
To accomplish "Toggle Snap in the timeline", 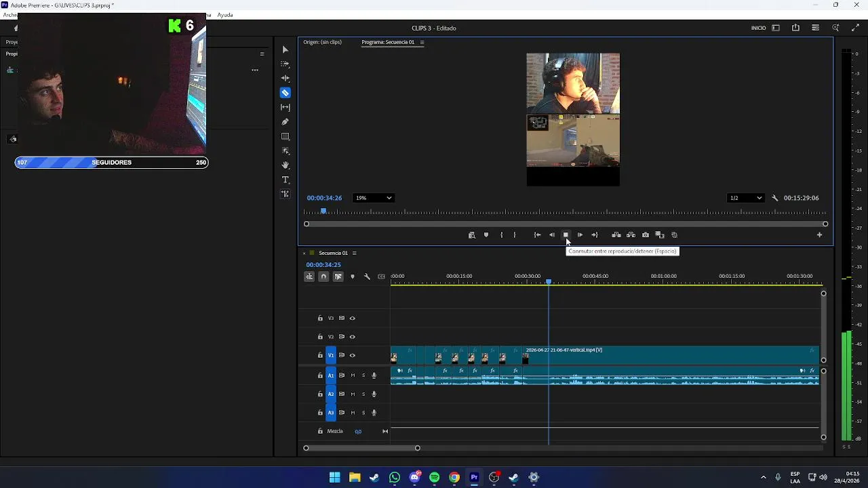I will click(x=323, y=277).
